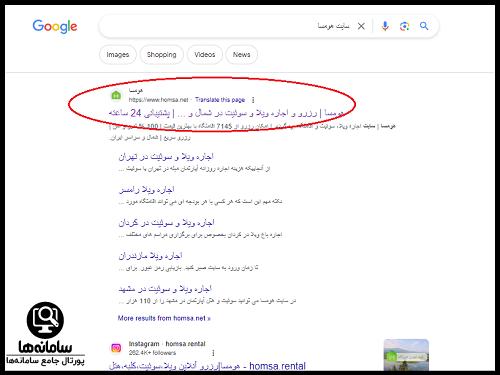
Task: Open sitelink اجاره ویلا مازندران
Action: 150,256
